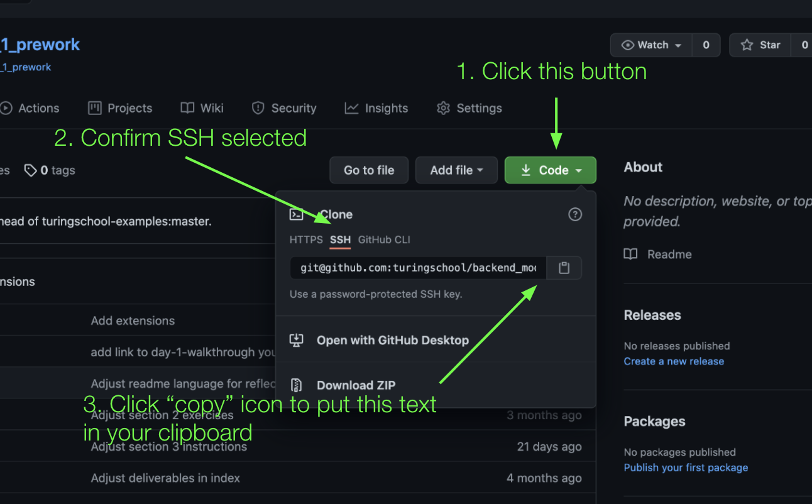
Task: Click the git@github.com clone URL field
Action: click(418, 268)
